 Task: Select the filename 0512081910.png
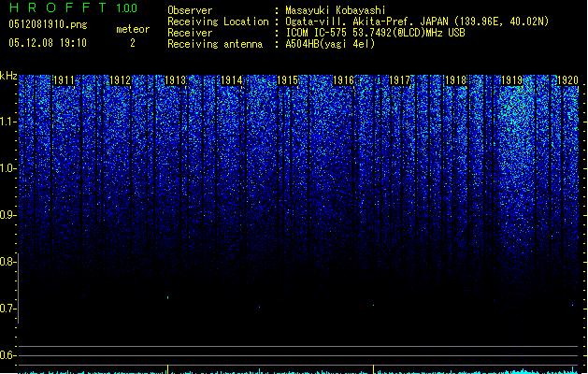click(x=48, y=24)
